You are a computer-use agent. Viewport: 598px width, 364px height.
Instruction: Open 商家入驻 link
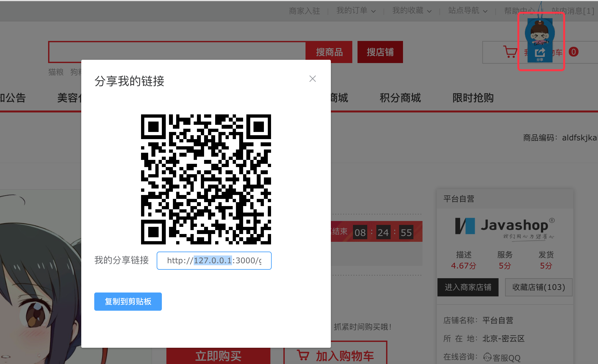pos(305,11)
